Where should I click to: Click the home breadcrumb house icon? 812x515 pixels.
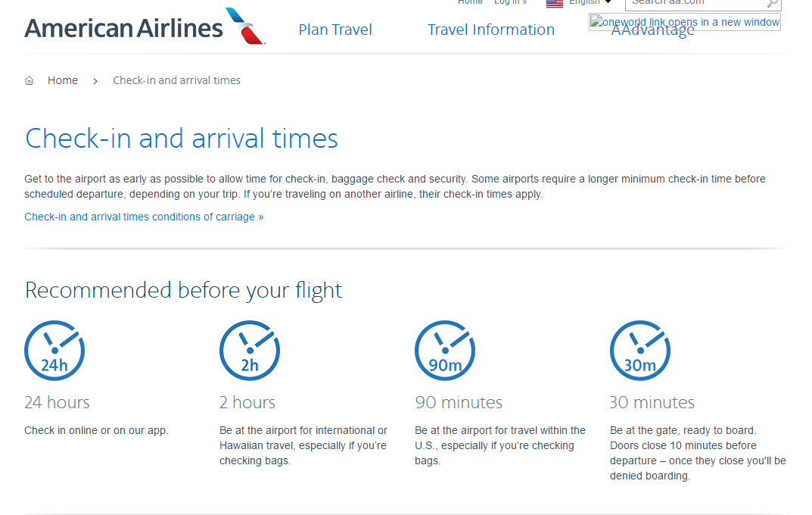30,81
